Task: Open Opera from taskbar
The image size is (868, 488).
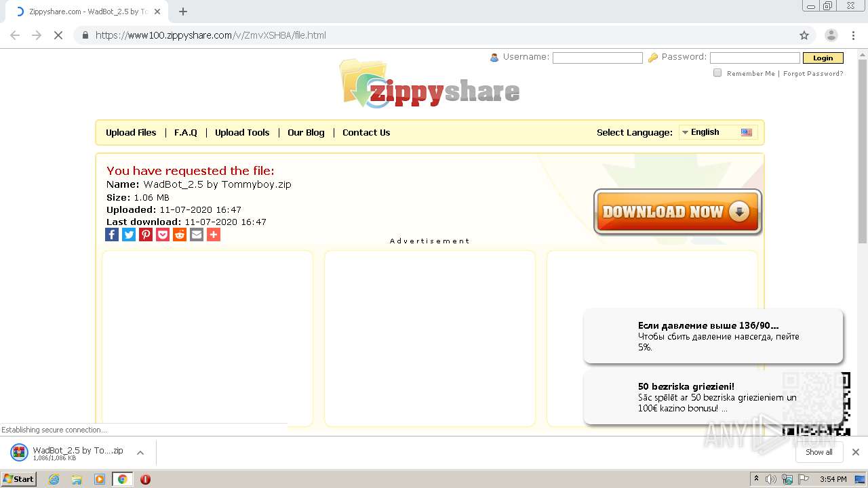Action: click(x=145, y=479)
